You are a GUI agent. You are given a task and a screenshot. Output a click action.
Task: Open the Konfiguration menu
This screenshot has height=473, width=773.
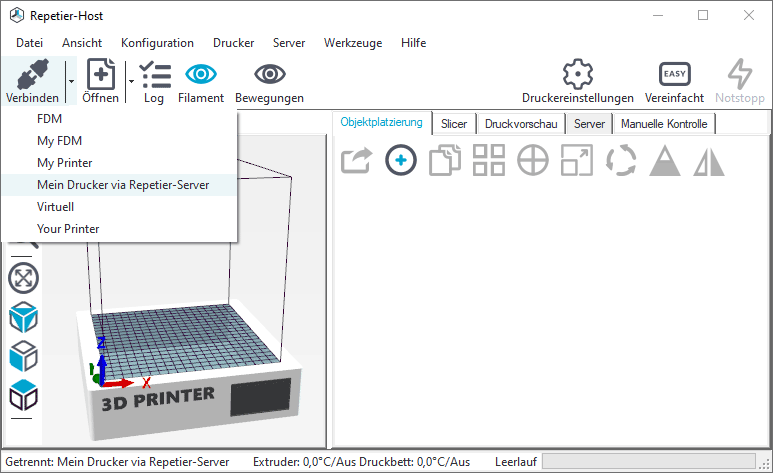click(157, 43)
